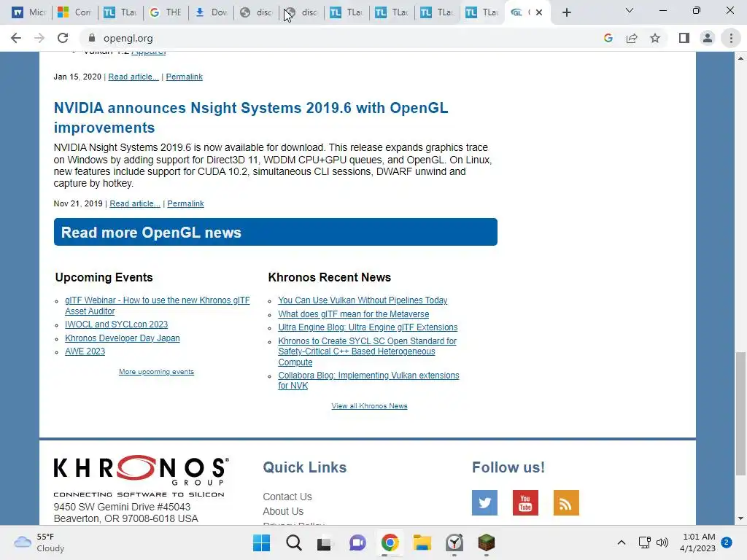Screen dimensions: 747x560
Task: Open File Explorer from taskbar
Action: pyautogui.click(x=422, y=542)
